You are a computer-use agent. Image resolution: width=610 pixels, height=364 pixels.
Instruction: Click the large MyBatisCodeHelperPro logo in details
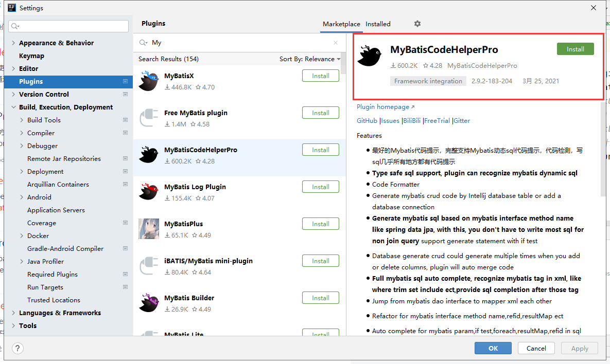369,56
